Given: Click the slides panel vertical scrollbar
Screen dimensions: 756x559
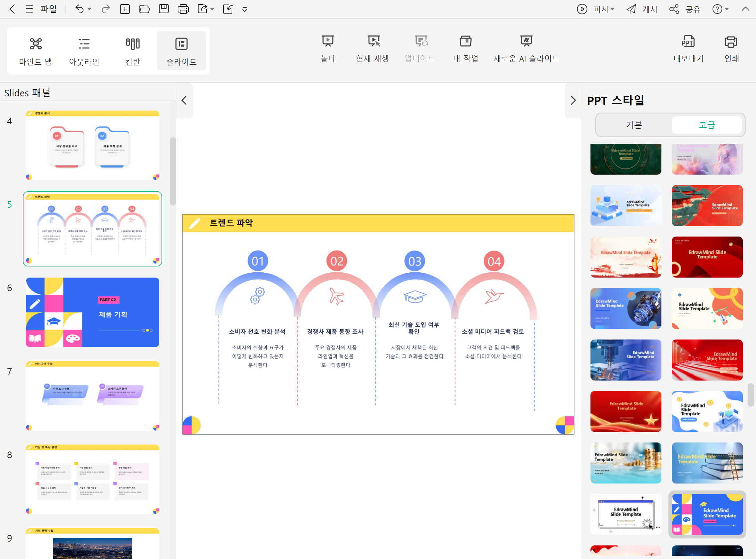Looking at the screenshot, I should pos(173,171).
